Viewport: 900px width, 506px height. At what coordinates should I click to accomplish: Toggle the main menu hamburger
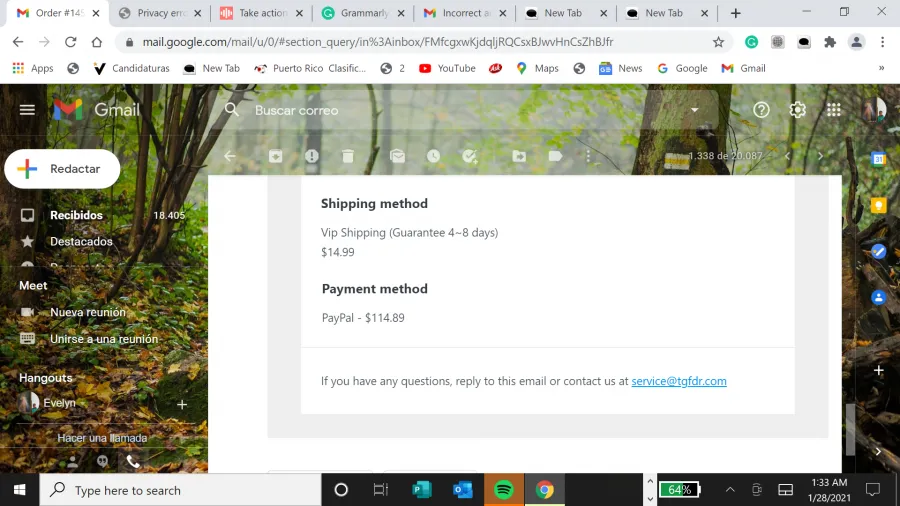point(27,110)
